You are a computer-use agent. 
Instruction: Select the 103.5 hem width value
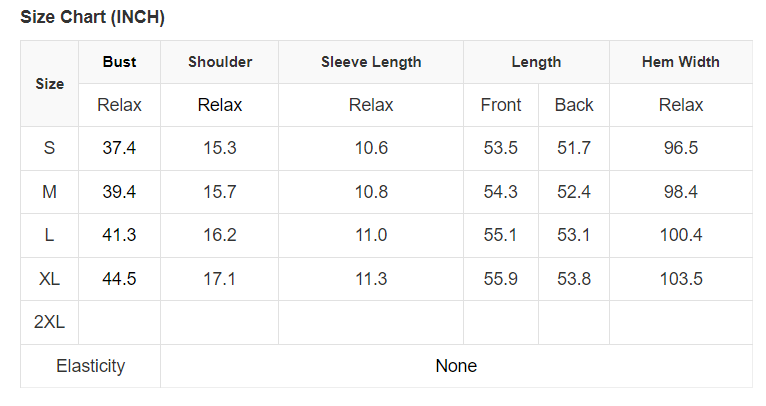coord(680,279)
